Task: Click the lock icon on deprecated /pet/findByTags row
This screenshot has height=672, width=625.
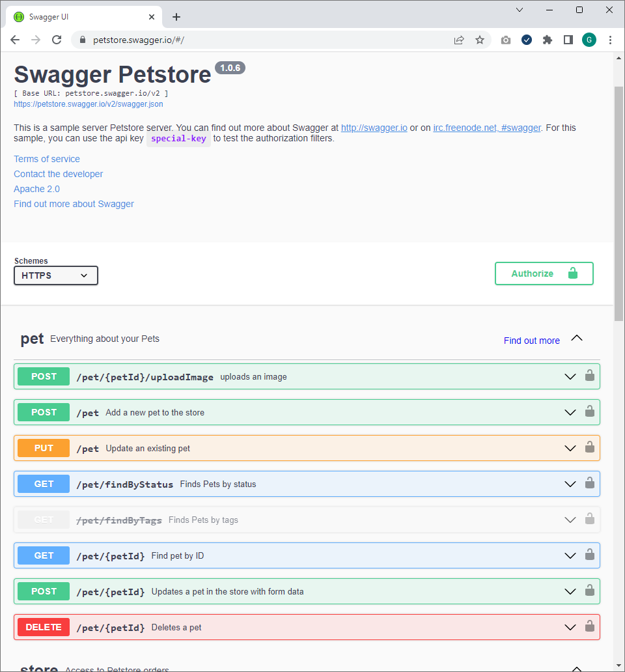Action: (589, 519)
